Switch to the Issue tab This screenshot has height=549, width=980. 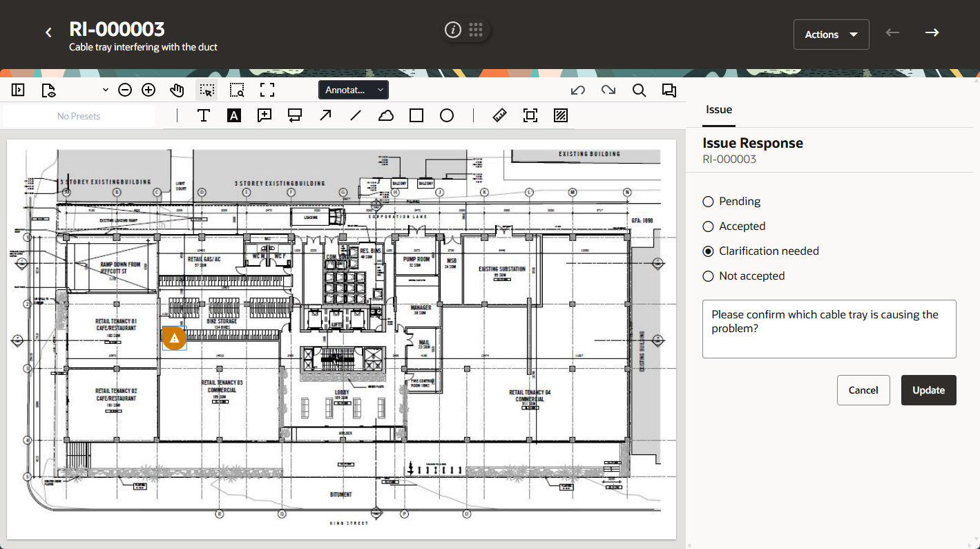coord(718,110)
